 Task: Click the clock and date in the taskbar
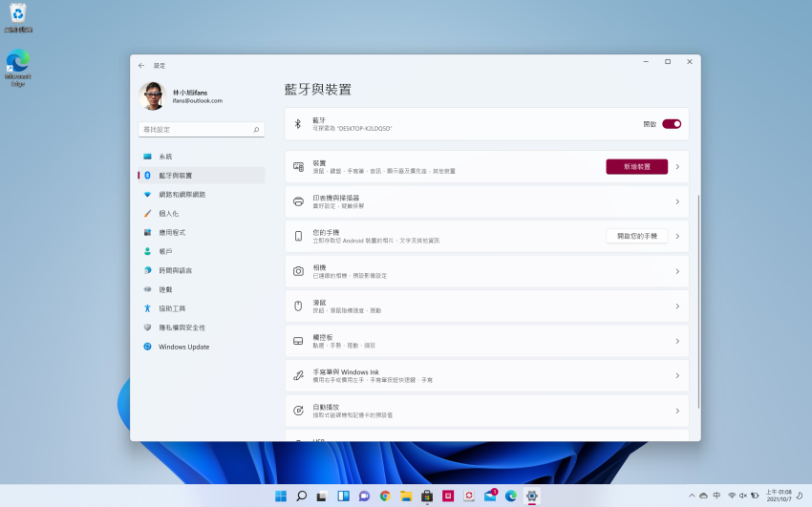[x=779, y=496]
